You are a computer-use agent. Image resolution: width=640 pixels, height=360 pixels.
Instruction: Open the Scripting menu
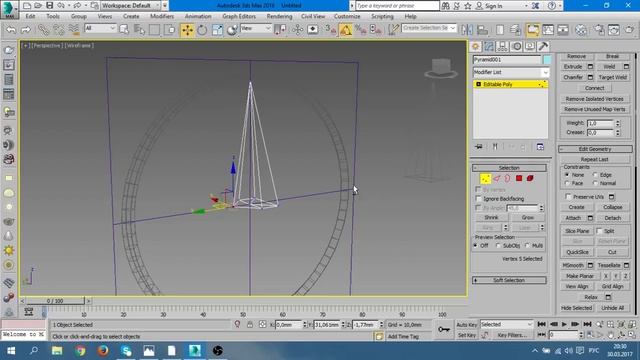click(x=382, y=16)
